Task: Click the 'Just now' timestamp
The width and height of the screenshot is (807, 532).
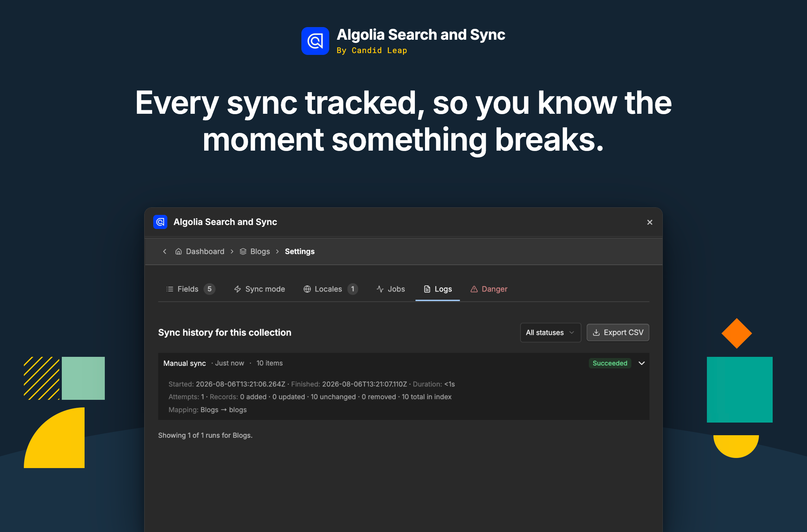Action: pyautogui.click(x=229, y=363)
